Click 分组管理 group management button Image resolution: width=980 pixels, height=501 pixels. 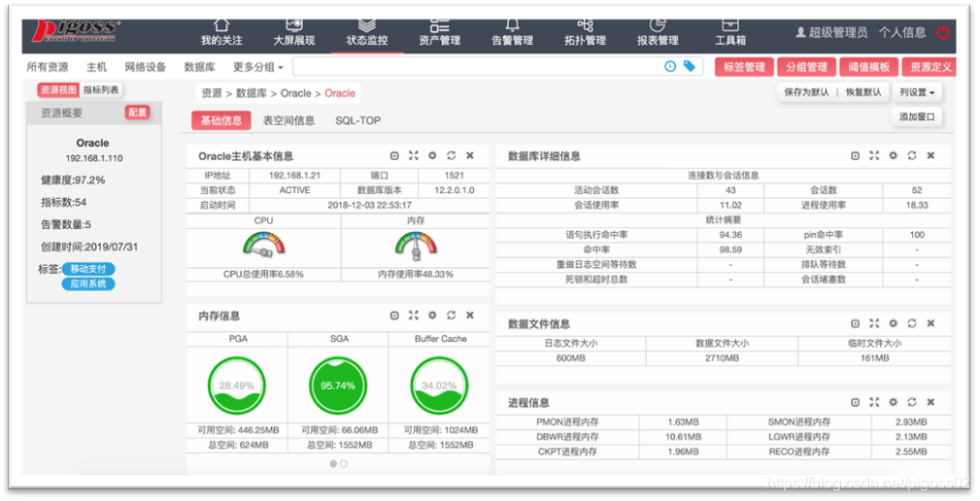coord(807,67)
